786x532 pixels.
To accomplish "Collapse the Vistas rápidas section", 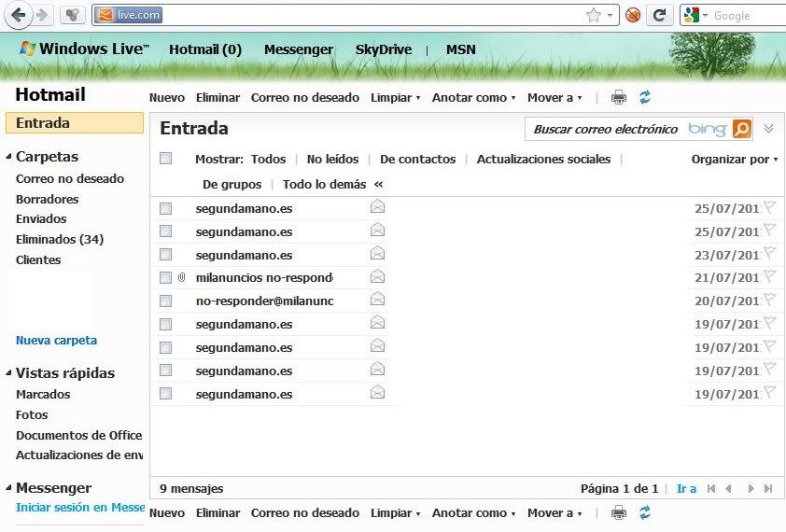I will point(8,373).
